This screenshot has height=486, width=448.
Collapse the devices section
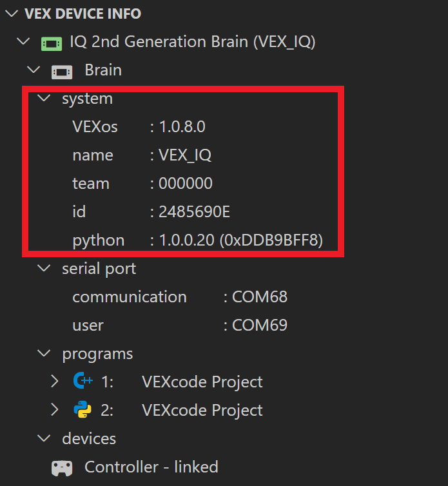(44, 438)
